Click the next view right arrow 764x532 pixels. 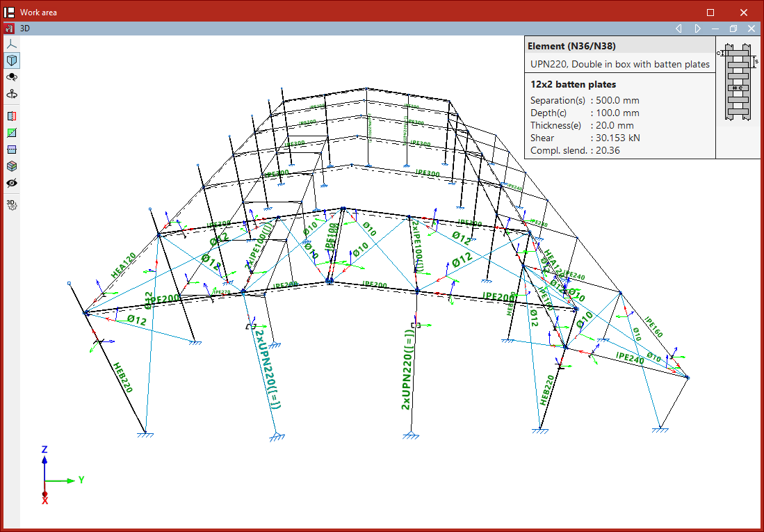[x=697, y=29]
